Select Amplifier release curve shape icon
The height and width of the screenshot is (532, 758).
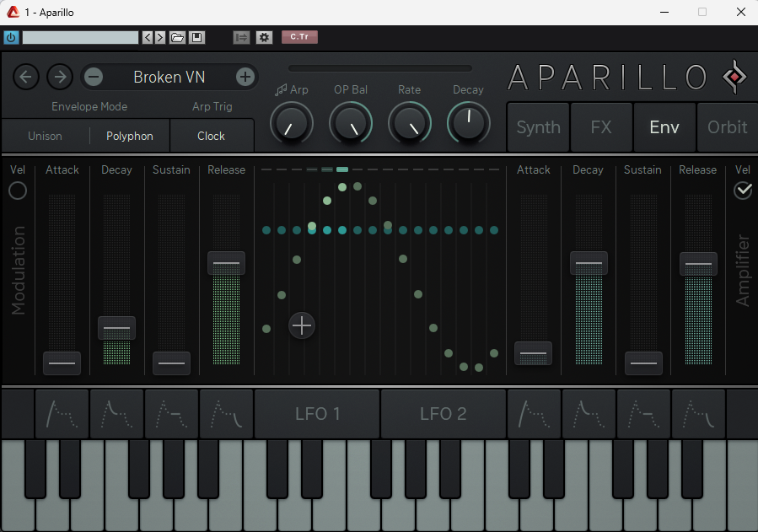[698, 414]
